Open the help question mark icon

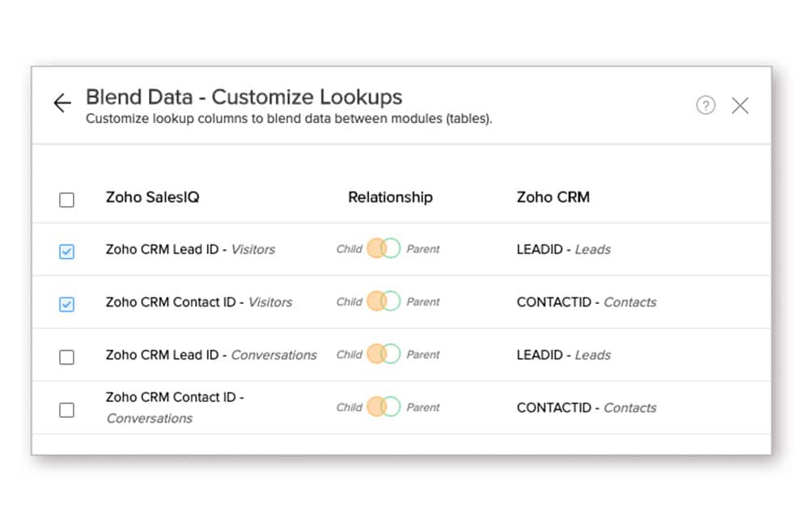705,105
